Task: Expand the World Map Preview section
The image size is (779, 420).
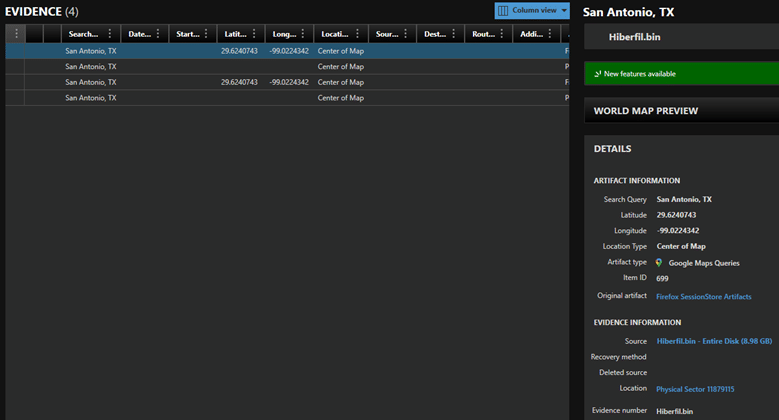Action: tap(680, 111)
